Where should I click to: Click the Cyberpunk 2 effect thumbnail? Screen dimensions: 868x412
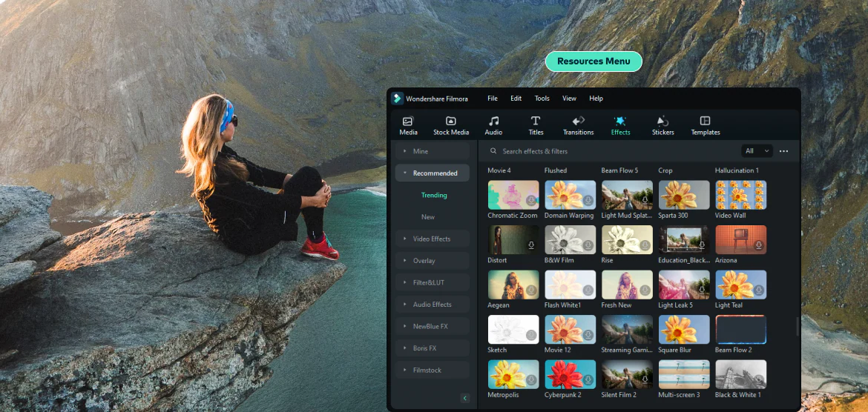pyautogui.click(x=570, y=374)
